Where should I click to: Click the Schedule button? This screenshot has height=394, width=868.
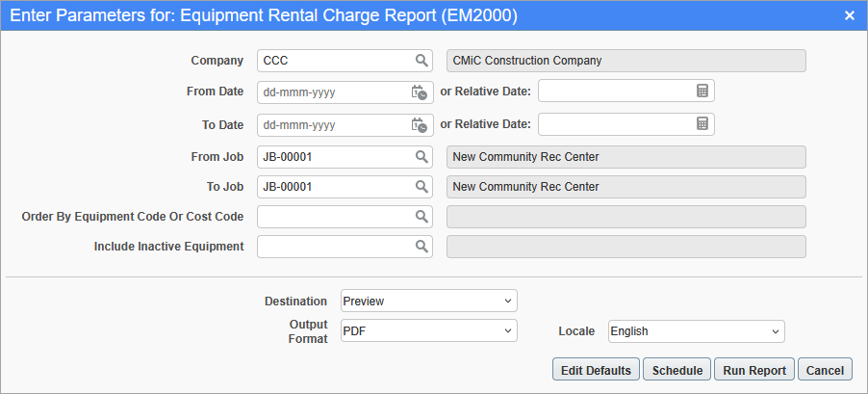677,370
